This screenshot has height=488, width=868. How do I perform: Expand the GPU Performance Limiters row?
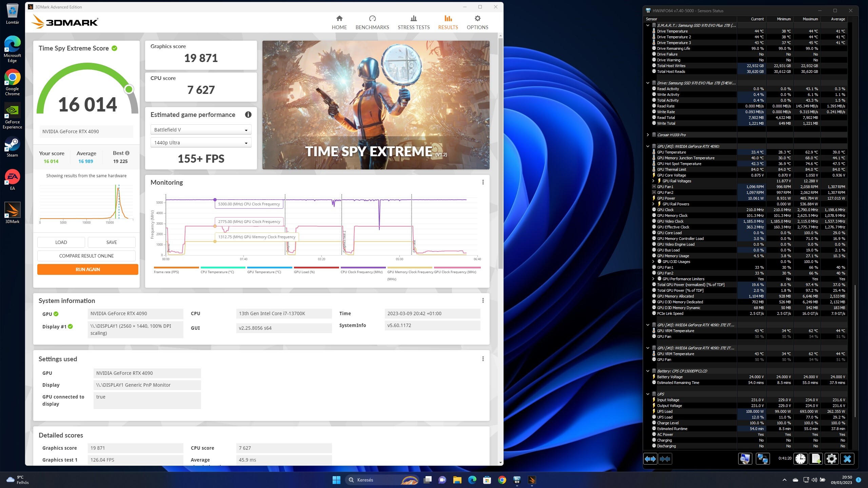point(653,279)
